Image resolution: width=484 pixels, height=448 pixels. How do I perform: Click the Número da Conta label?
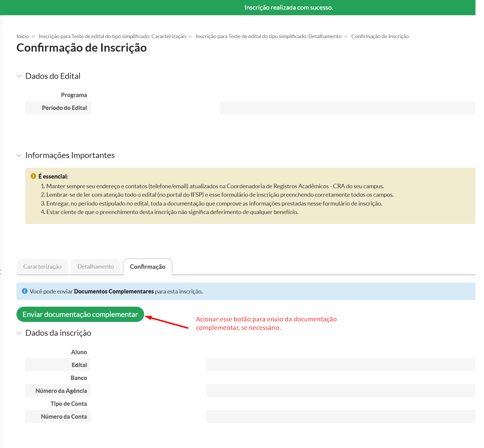tap(64, 417)
